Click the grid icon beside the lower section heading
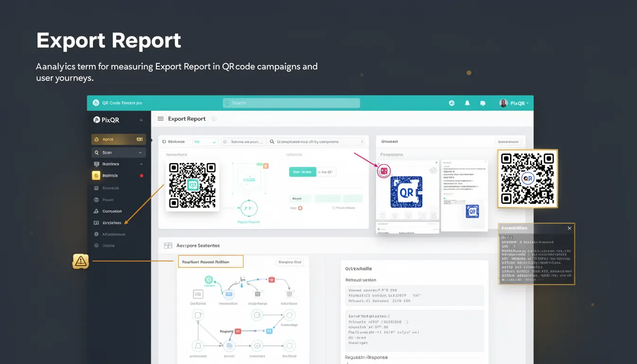The width and height of the screenshot is (637, 364). tap(168, 246)
